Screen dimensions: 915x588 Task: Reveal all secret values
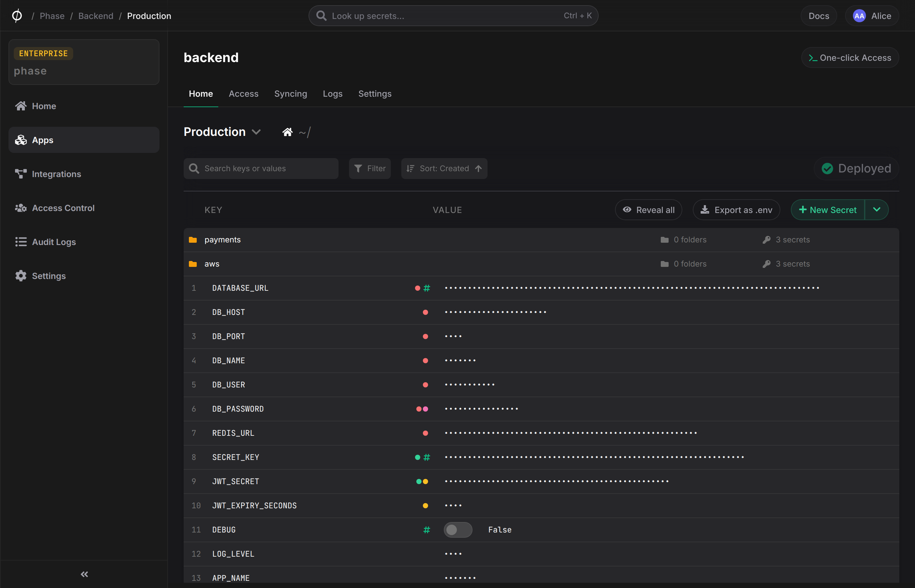tap(648, 210)
